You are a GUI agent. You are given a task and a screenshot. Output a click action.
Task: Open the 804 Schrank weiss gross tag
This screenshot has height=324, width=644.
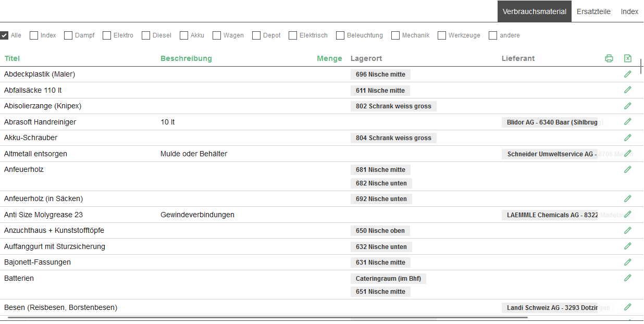click(x=393, y=138)
